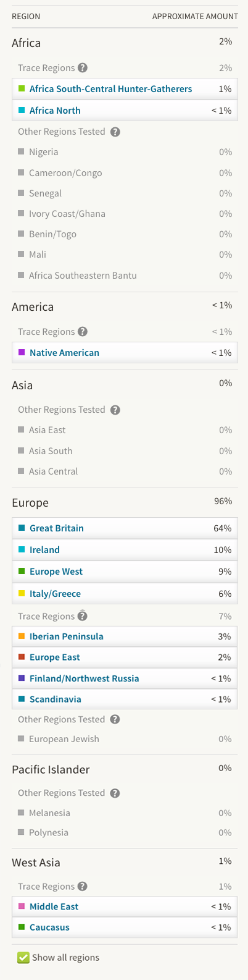The height and width of the screenshot is (980, 248).
Task: Select the Native American trace region
Action: (125, 352)
